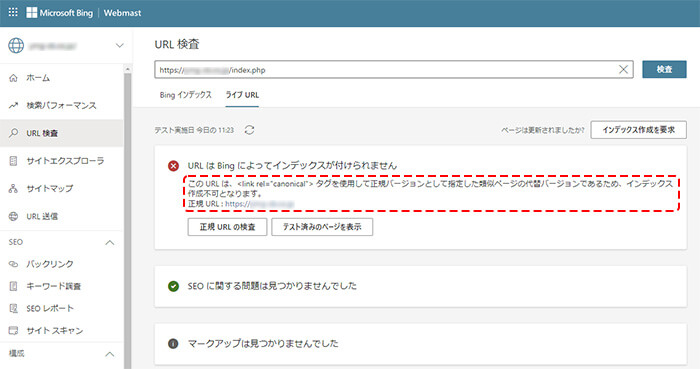Click the URL 検査 magnifier icon
Viewport: 700px width, 369px height.
(13, 133)
